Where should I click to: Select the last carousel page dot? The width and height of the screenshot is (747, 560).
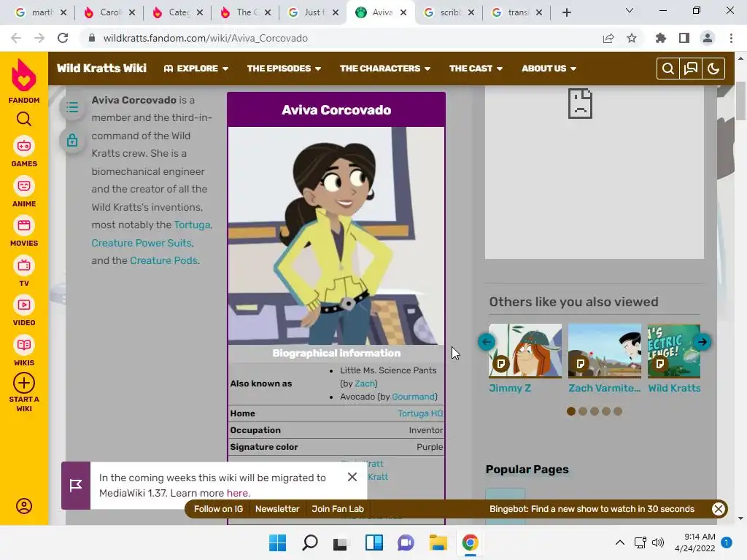pos(618,411)
